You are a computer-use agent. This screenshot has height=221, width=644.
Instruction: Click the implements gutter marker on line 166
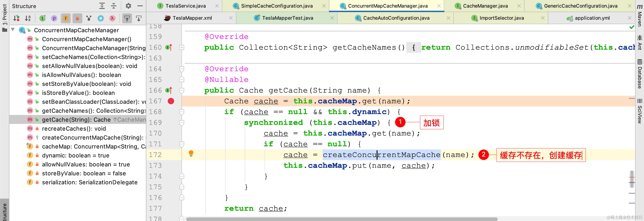point(169,90)
